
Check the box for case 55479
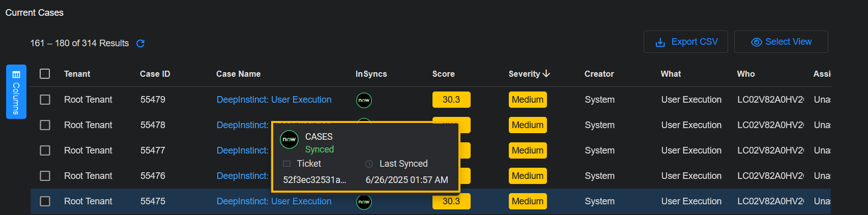pos(45,100)
